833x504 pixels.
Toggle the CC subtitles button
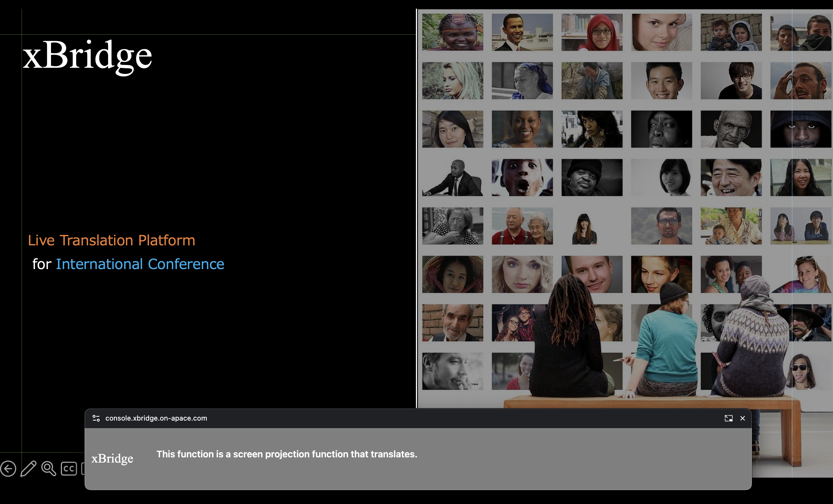point(69,468)
